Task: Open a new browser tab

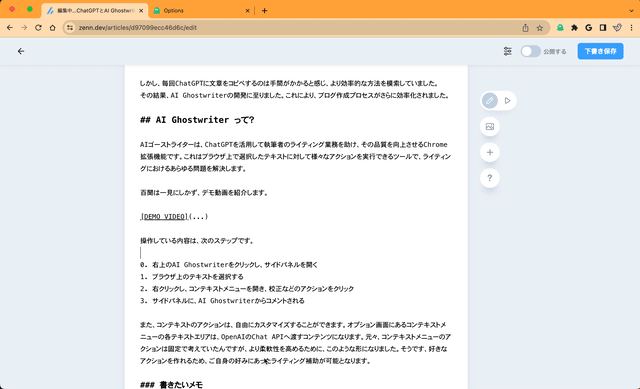Action: click(264, 11)
